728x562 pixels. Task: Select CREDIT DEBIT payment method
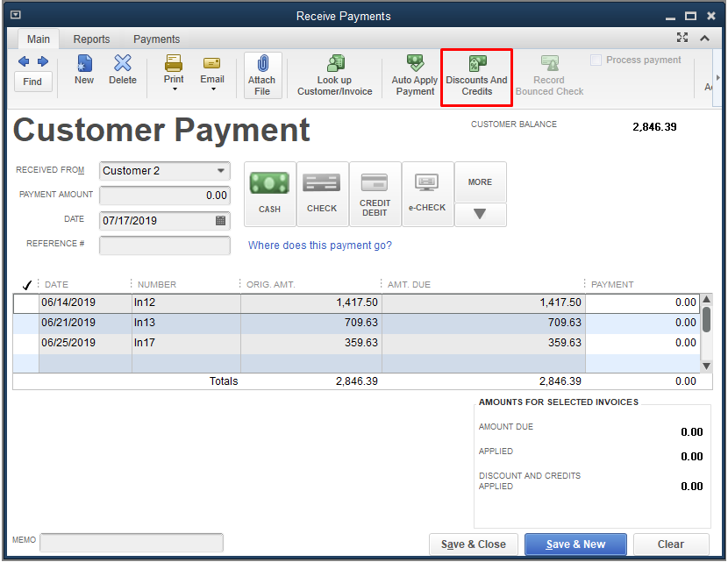pos(375,194)
